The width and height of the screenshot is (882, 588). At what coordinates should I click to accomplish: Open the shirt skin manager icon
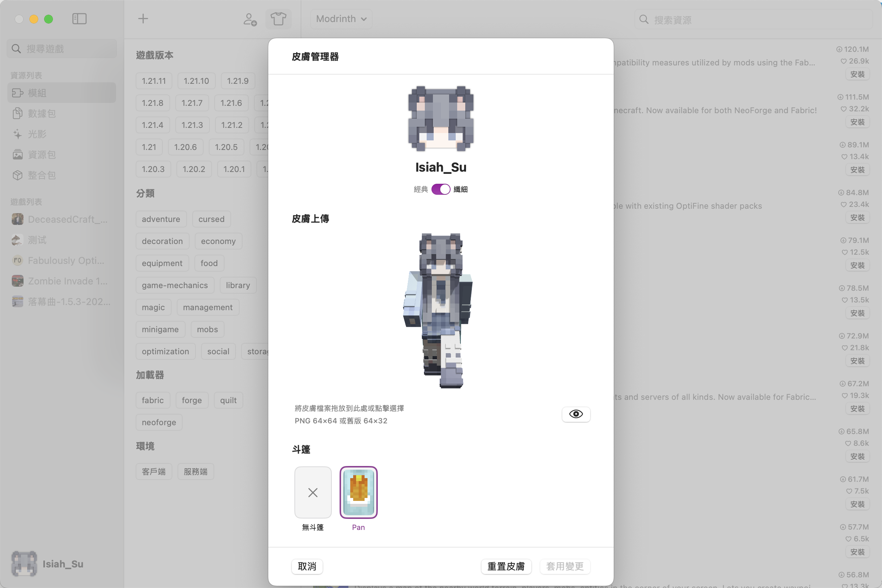click(x=278, y=18)
